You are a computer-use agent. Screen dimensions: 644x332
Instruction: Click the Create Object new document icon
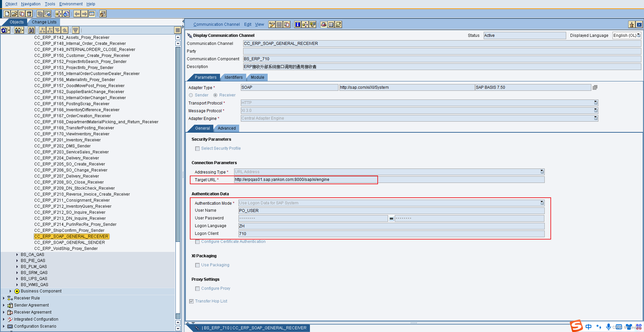click(x=7, y=14)
